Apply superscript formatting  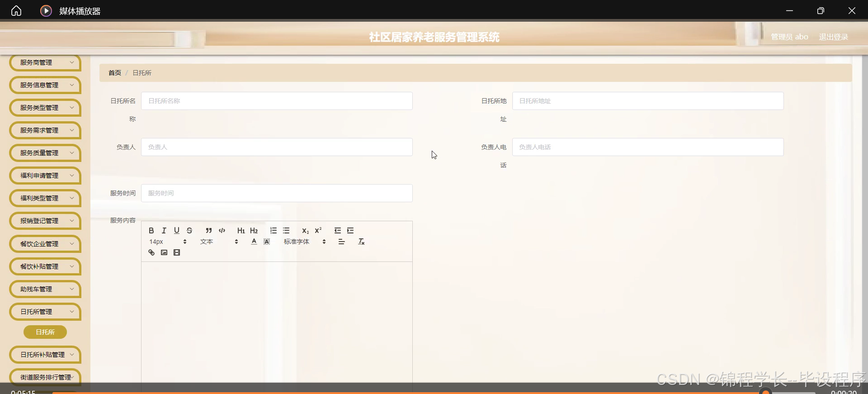point(318,231)
